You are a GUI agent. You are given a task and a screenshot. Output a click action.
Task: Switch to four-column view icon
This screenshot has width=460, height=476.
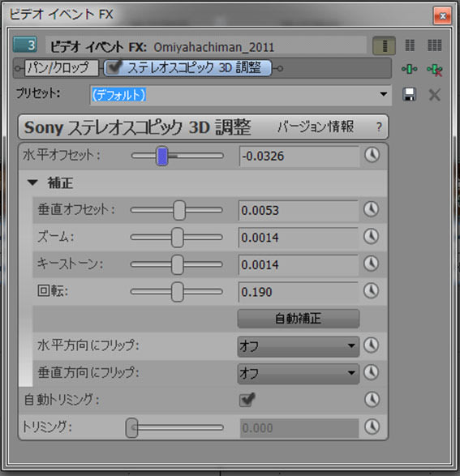(435, 45)
